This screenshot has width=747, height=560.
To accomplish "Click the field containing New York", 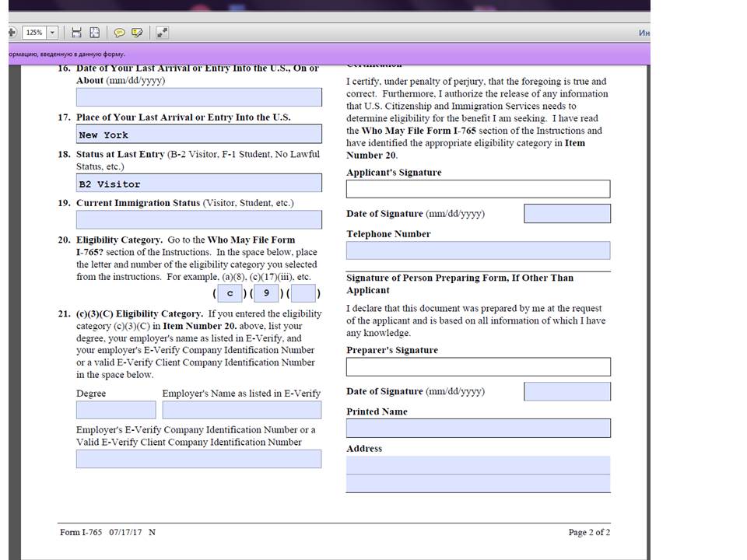I will [198, 135].
